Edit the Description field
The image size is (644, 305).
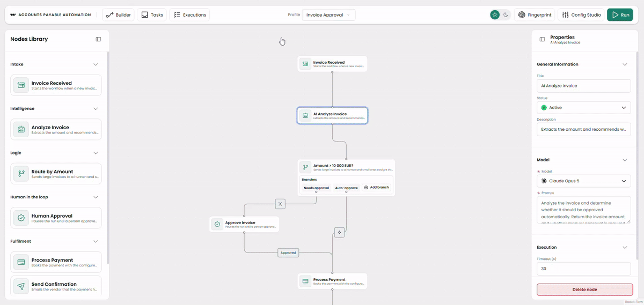(x=584, y=129)
